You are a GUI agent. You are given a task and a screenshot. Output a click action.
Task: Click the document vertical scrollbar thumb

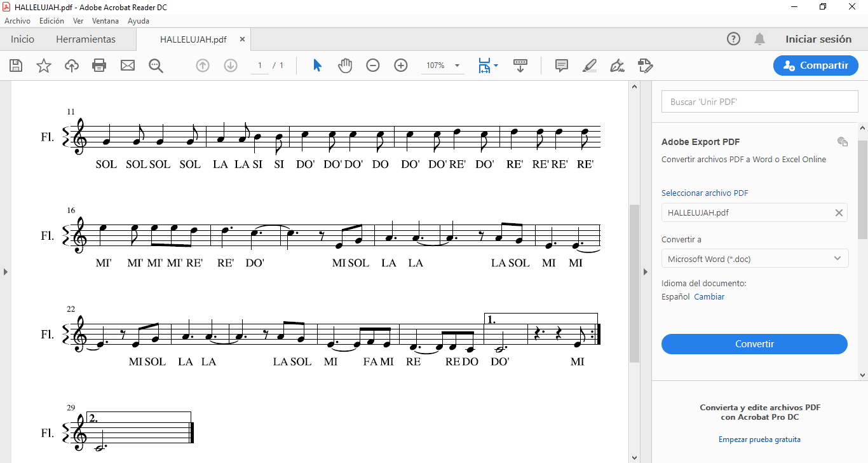[634, 284]
